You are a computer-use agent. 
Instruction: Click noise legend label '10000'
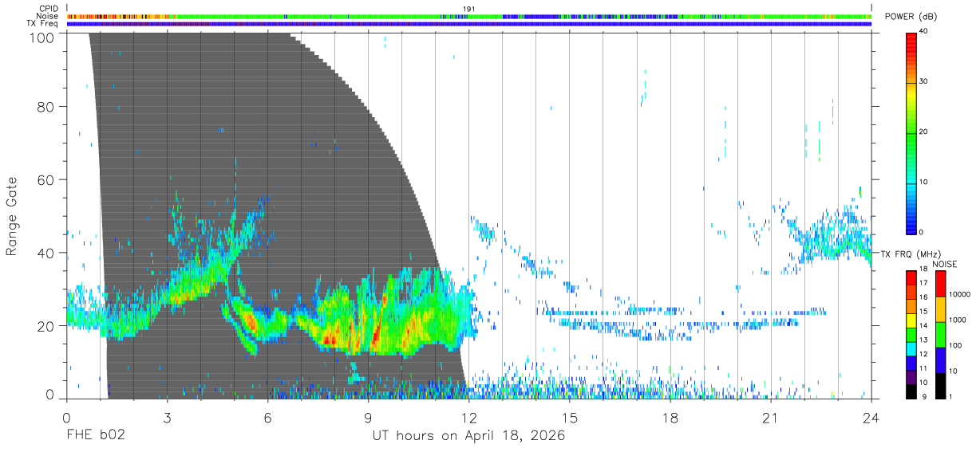pyautogui.click(x=961, y=295)
